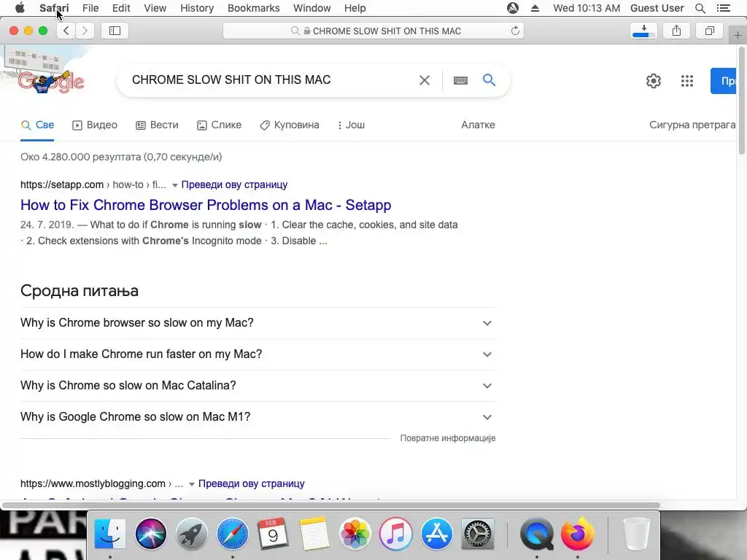Click the blue Пр sign-in button
747x560 pixels.
coord(724,81)
